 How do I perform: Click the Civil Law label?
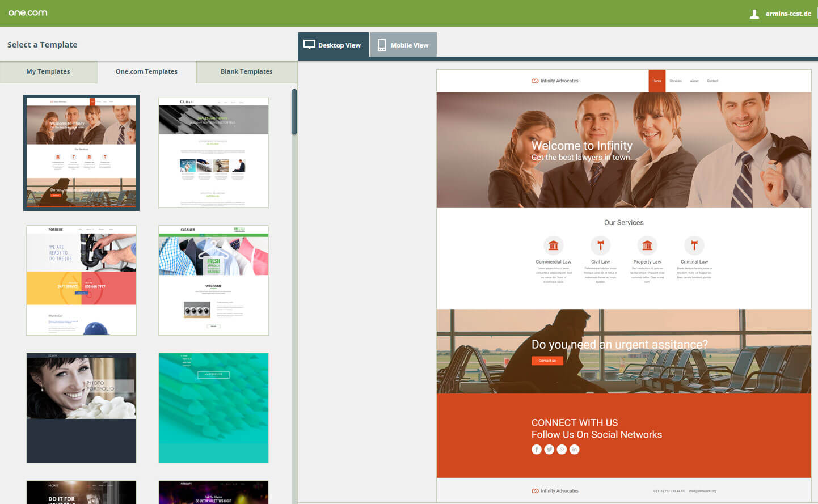tap(600, 262)
